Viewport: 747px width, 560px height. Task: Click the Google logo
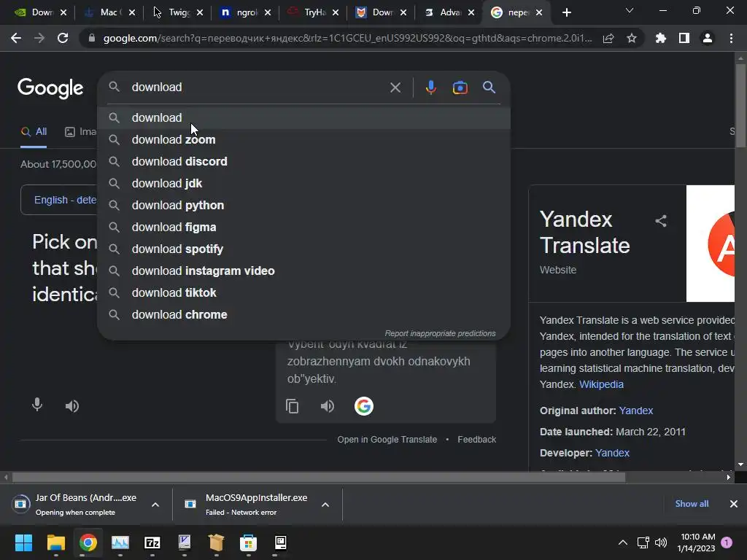point(50,88)
